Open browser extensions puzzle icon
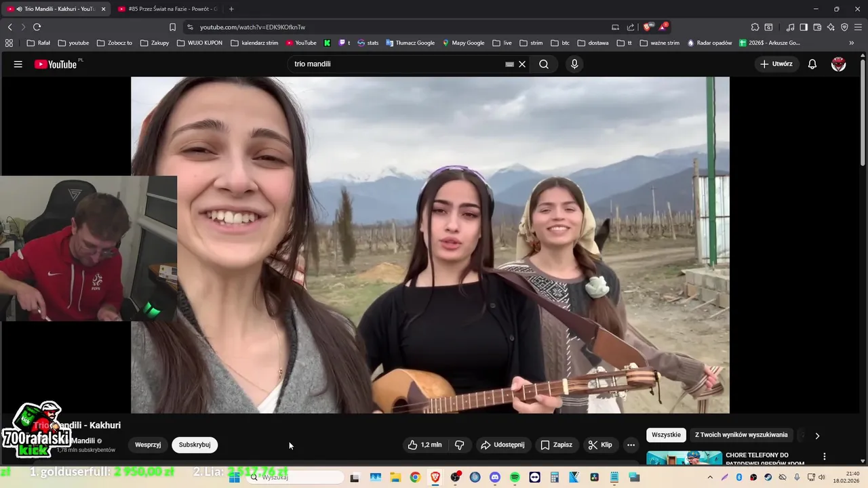The width and height of the screenshot is (868, 488). (x=755, y=27)
